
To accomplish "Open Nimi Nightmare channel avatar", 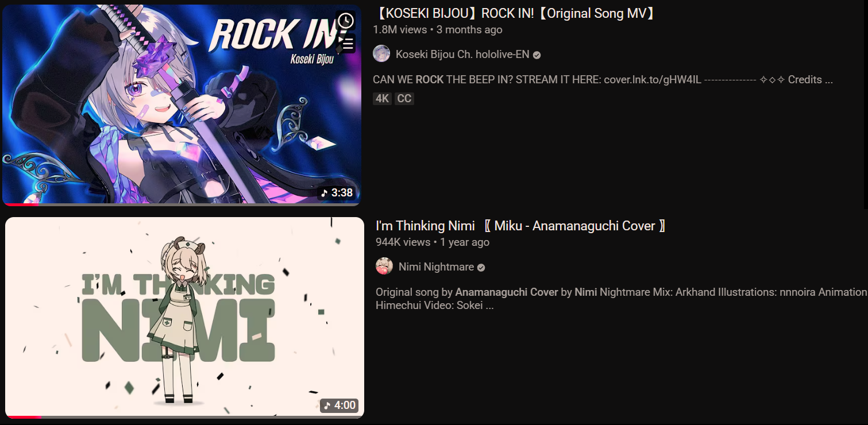I will tap(384, 266).
